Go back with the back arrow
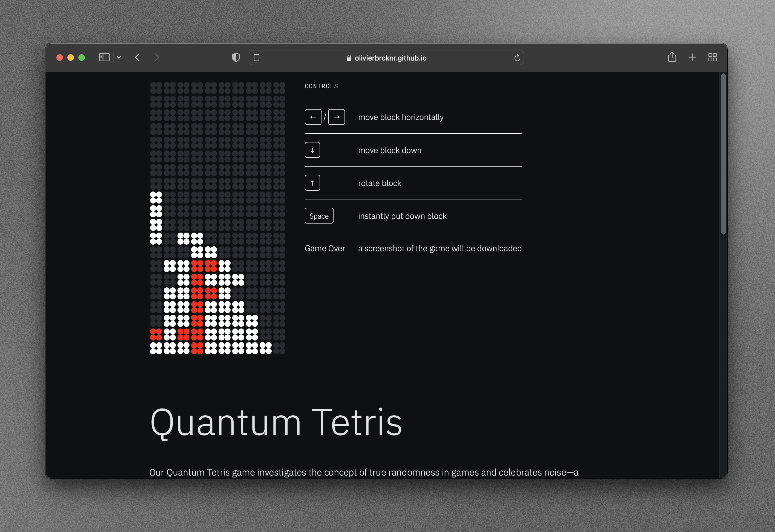Screen dimensions: 775x532 pyautogui.click(x=137, y=57)
